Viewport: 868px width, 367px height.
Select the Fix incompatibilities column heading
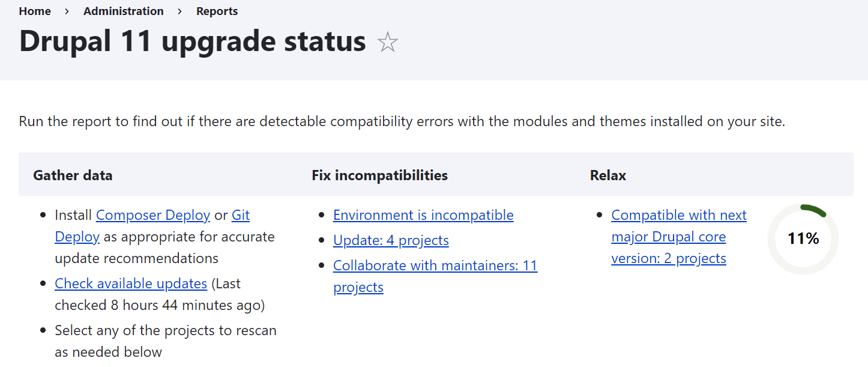coord(379,175)
